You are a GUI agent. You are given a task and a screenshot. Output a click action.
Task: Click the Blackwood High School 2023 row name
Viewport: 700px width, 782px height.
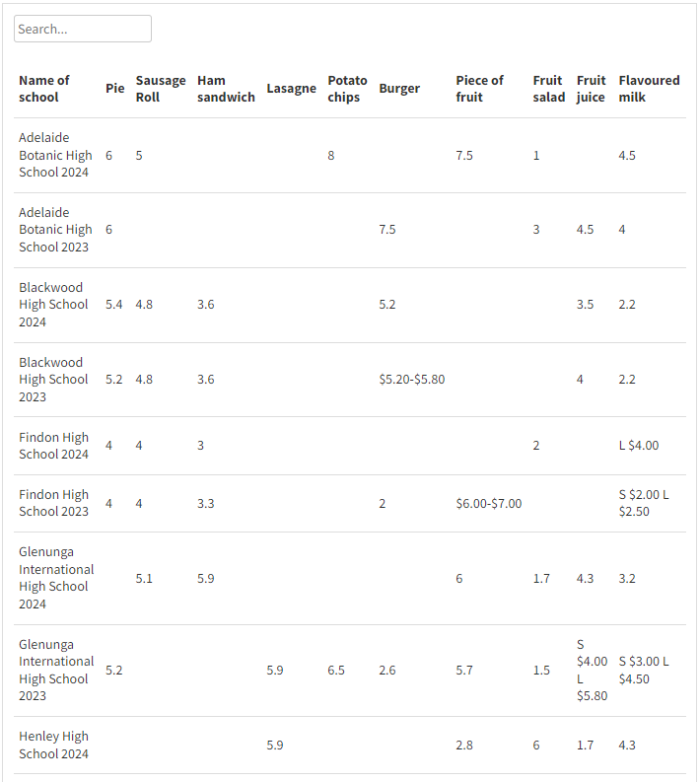[x=53, y=380]
